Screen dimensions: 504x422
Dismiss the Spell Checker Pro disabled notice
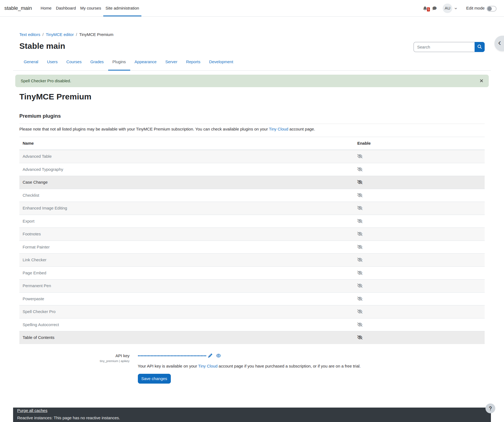(x=481, y=81)
